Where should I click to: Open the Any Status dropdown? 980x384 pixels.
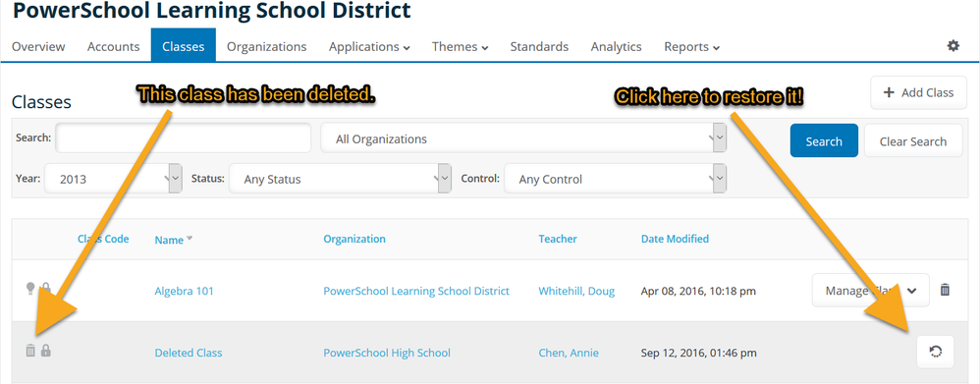[341, 179]
